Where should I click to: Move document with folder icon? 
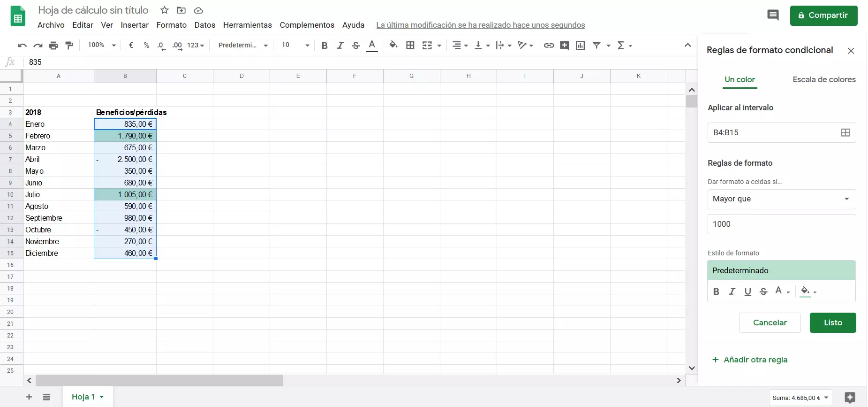tap(181, 10)
